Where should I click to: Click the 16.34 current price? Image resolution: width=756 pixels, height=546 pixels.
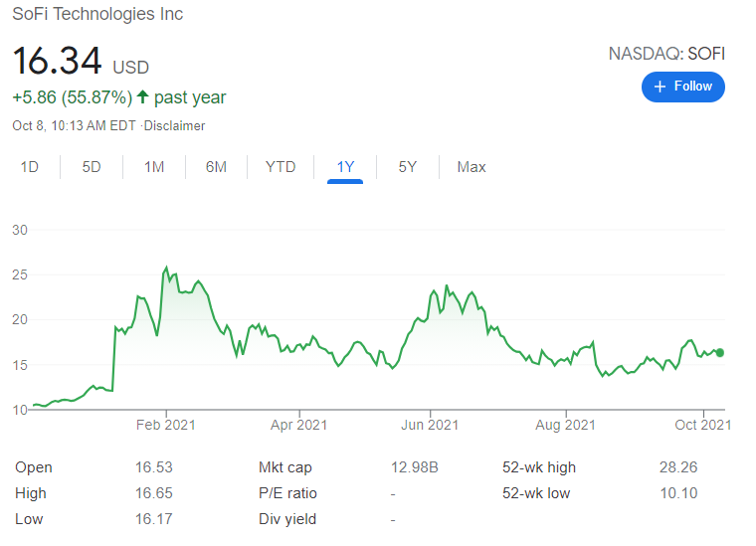pyautogui.click(x=57, y=61)
